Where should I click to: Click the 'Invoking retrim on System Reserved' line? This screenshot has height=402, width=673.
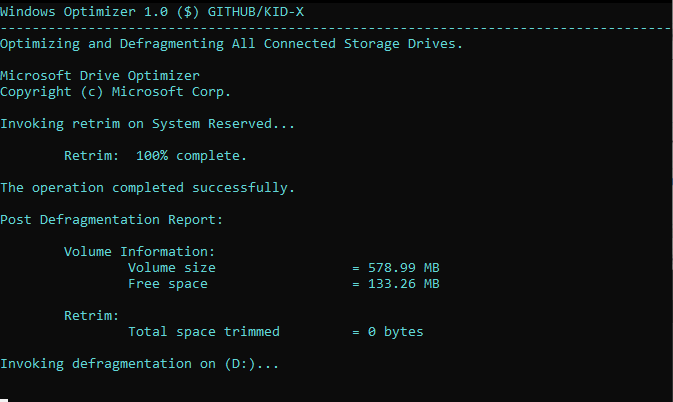[x=147, y=124]
